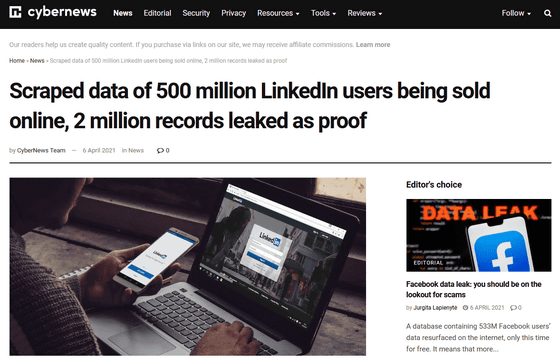Go to Home breadcrumb link
The image size is (560, 360).
pos(17,61)
